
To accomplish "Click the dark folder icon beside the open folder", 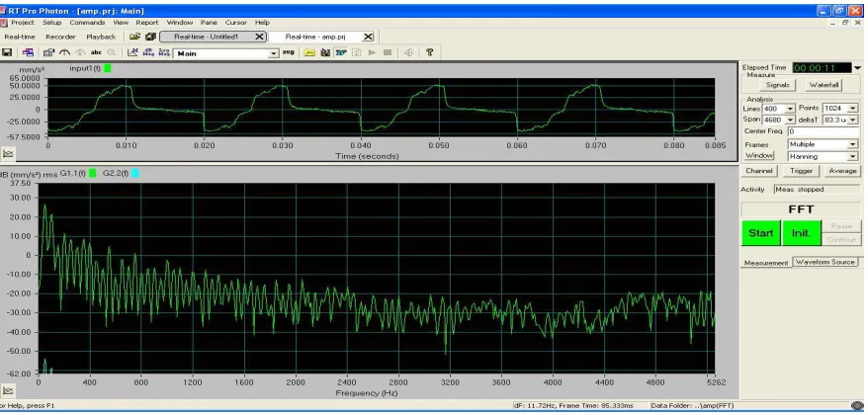I will point(150,37).
